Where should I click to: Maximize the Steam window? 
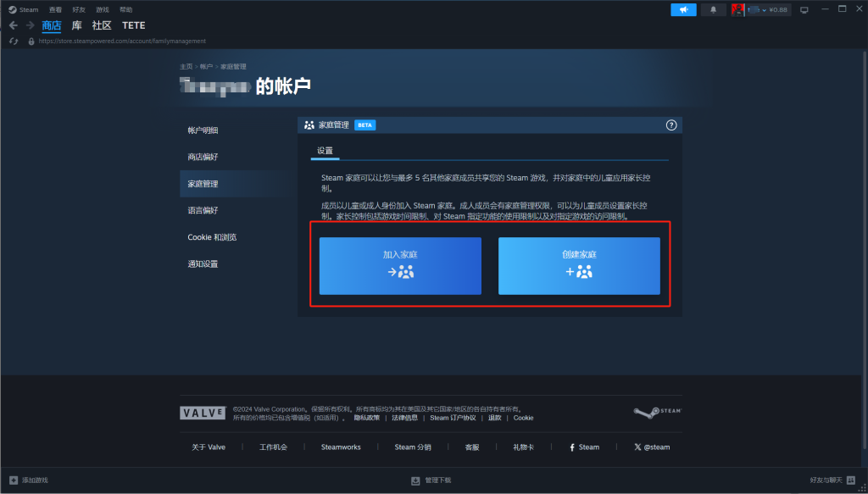(842, 8)
